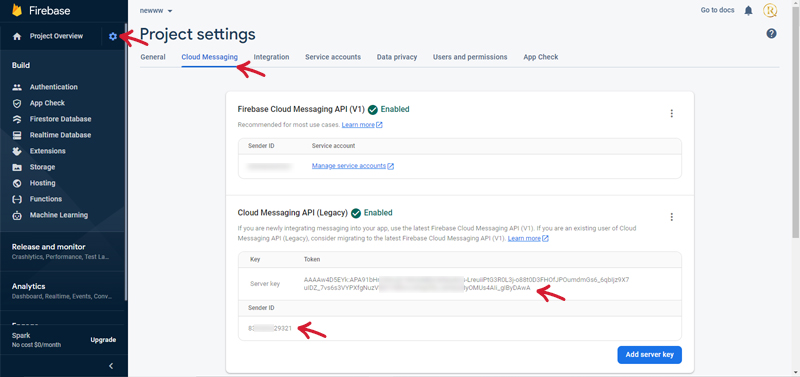Click the Server key token text

[x=466, y=284]
